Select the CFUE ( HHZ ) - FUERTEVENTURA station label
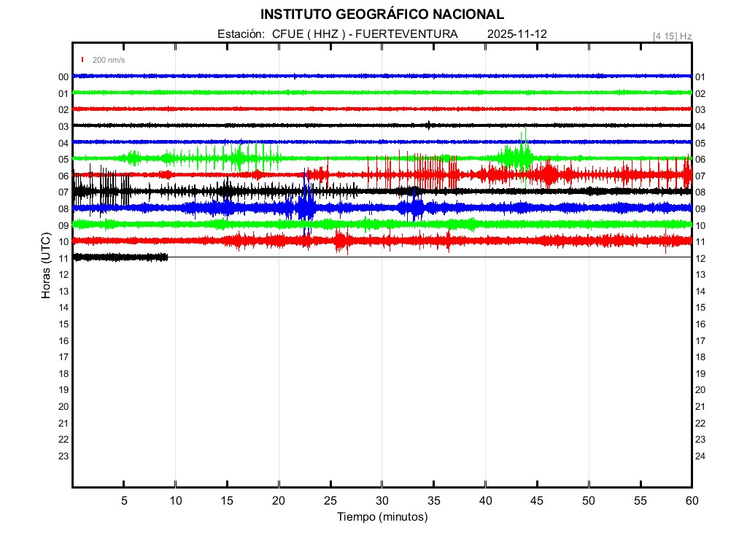This screenshot has width=747, height=560. click(365, 34)
